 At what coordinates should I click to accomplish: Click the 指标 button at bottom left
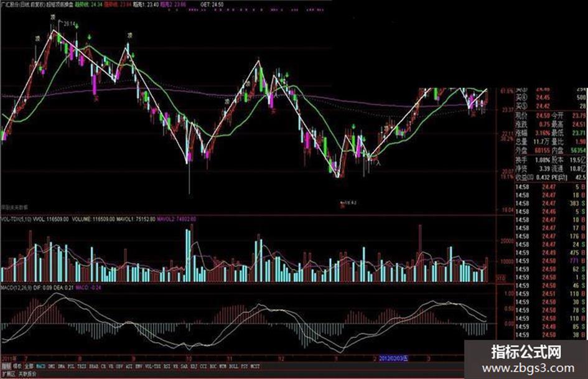pos(6,366)
